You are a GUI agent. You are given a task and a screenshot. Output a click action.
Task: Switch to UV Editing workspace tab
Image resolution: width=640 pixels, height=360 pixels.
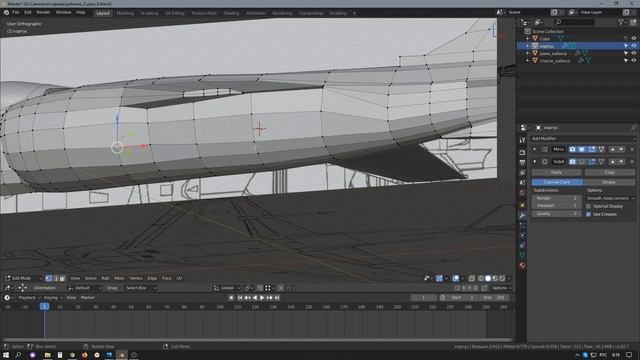175,13
